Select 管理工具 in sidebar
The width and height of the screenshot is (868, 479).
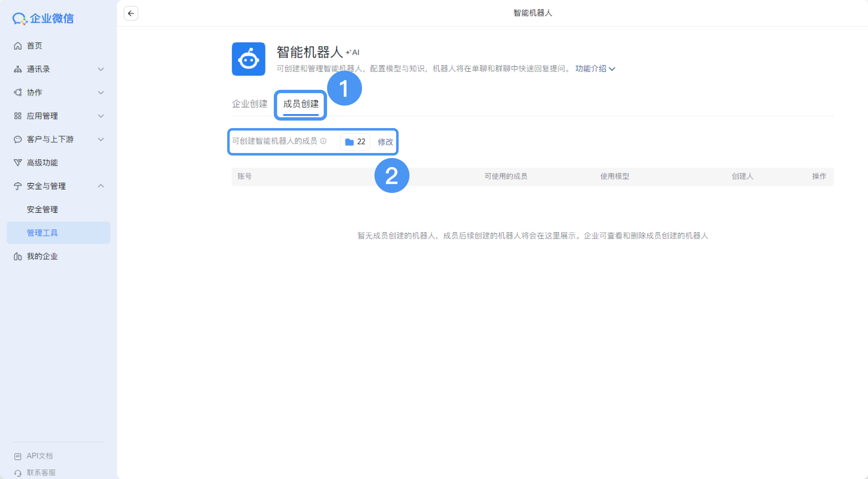(42, 233)
